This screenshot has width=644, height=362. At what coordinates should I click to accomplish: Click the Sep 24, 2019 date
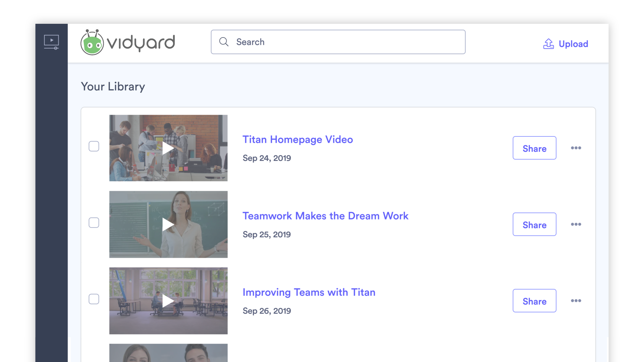(267, 158)
